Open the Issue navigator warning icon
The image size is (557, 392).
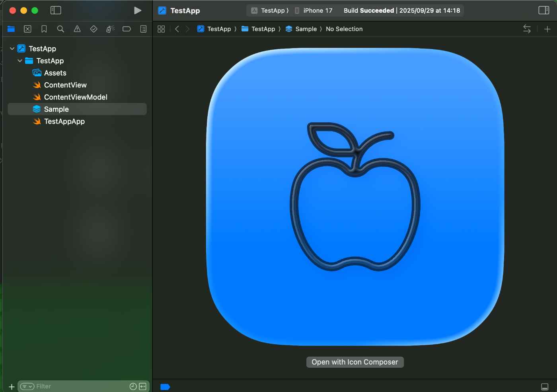[77, 29]
